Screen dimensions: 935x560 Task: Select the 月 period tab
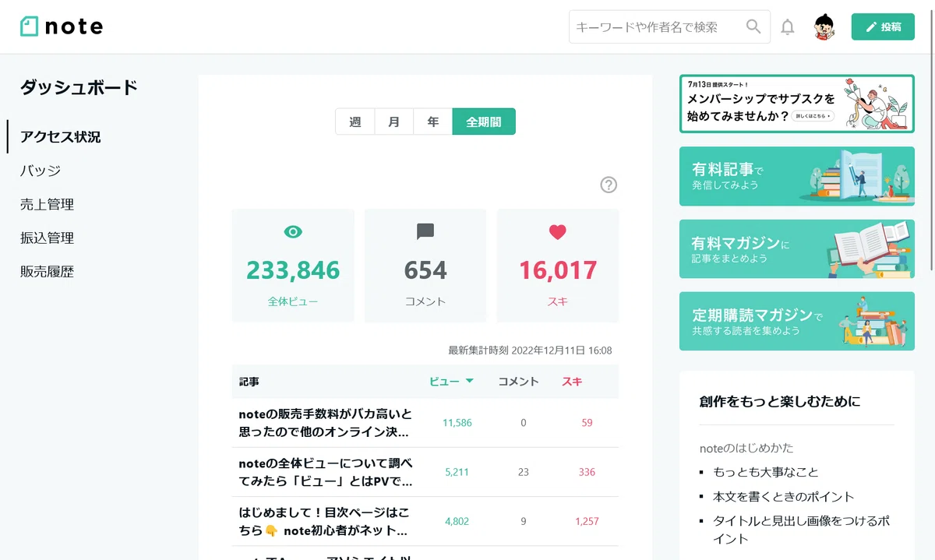coord(394,122)
